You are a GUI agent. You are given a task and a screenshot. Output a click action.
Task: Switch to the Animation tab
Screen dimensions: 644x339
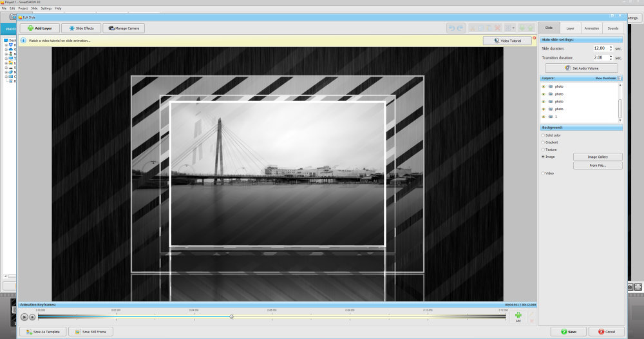591,28
